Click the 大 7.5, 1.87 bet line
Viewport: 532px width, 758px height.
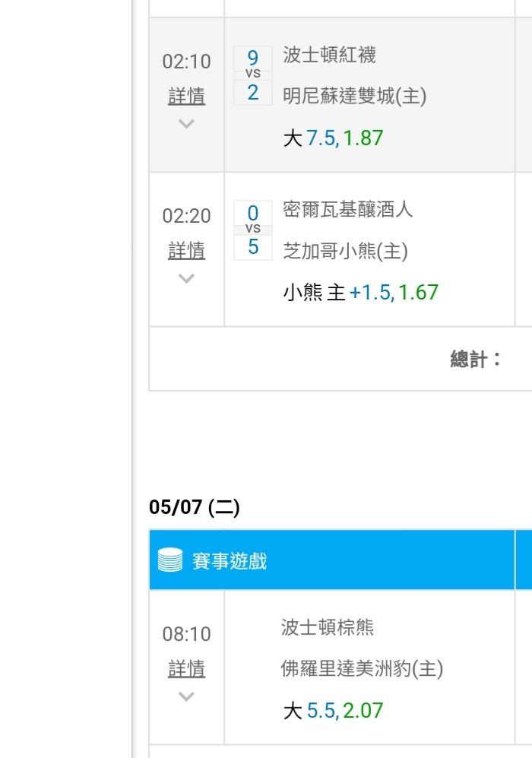[333, 138]
